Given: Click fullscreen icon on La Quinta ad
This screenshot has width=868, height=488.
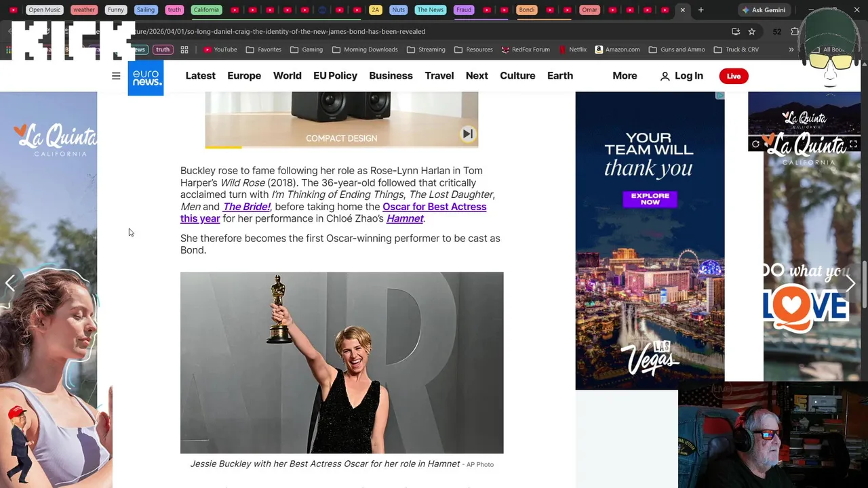Looking at the screenshot, I should pyautogui.click(x=853, y=144).
